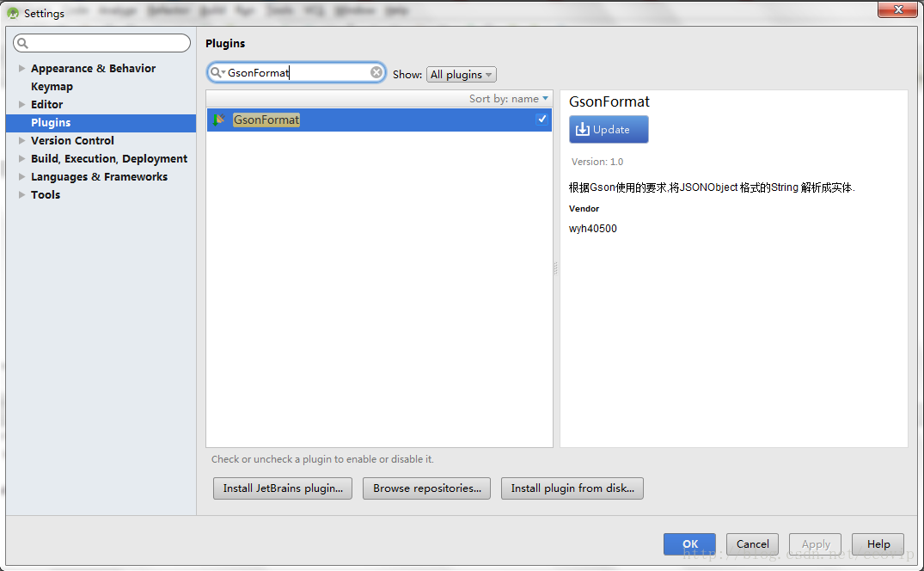924x571 pixels.
Task: Open Version Control settings category
Action: point(72,141)
